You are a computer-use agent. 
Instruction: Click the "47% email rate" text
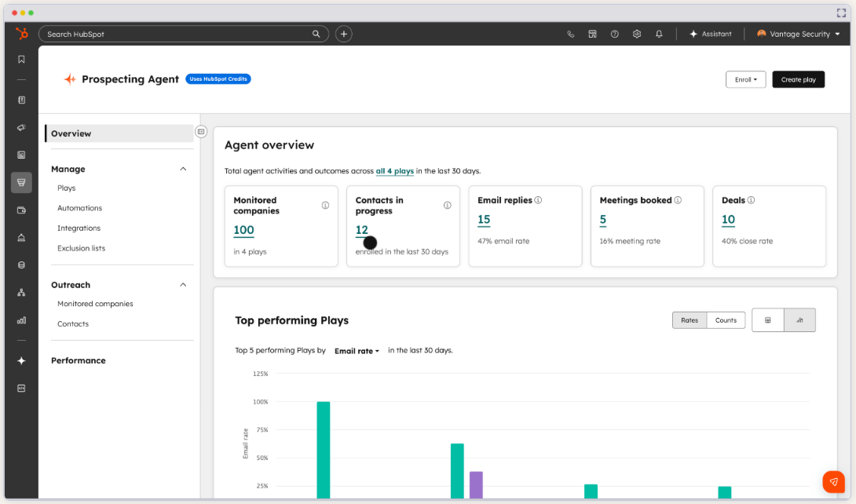(503, 241)
